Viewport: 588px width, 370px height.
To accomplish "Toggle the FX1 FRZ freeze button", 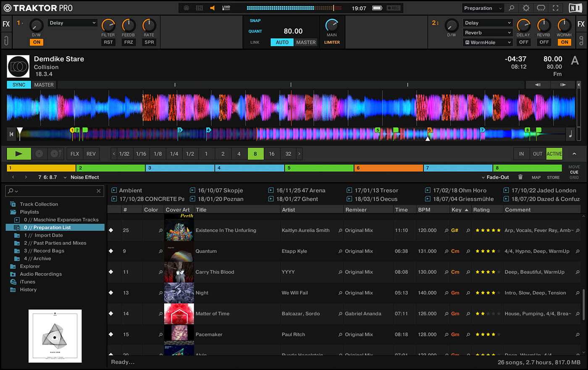I will 129,42.
